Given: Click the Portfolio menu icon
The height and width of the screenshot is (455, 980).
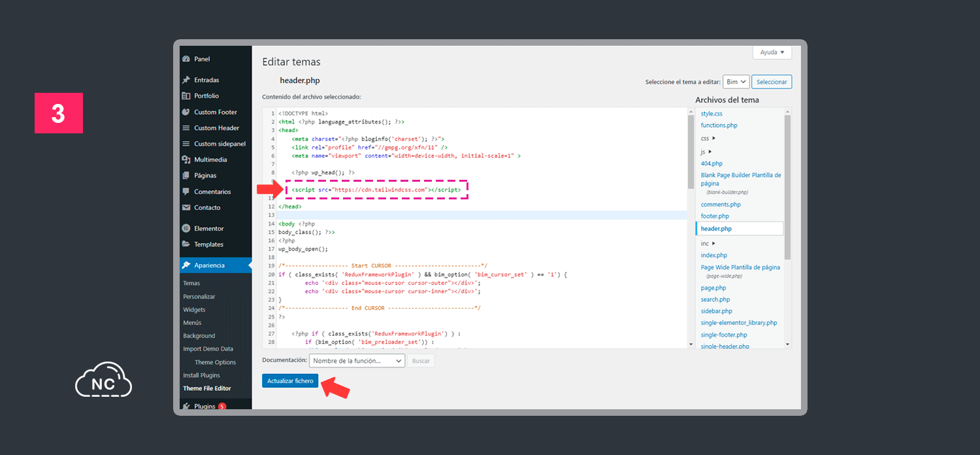Looking at the screenshot, I should pyautogui.click(x=186, y=96).
